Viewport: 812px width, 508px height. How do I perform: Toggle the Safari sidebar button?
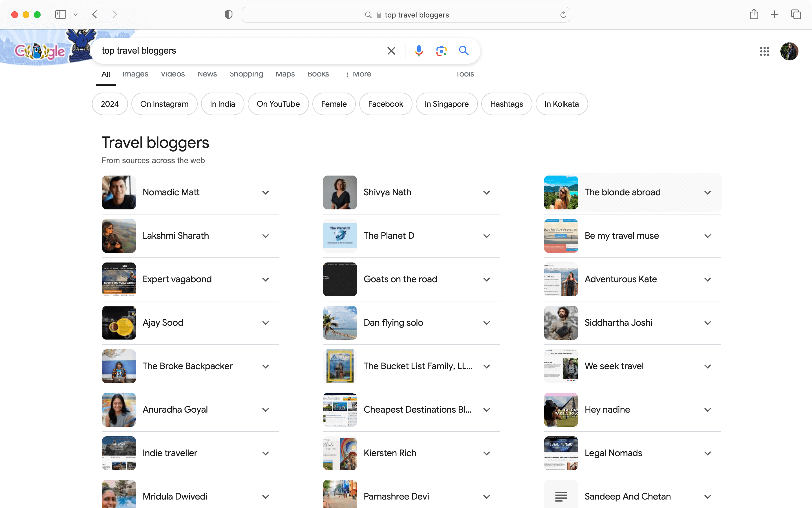(x=60, y=14)
